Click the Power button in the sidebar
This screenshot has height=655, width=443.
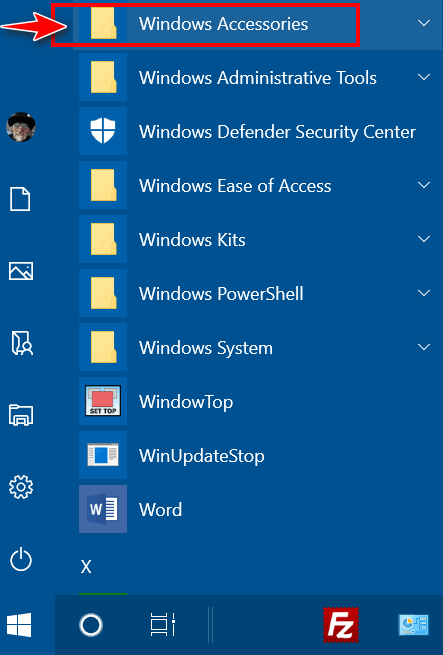(x=21, y=560)
